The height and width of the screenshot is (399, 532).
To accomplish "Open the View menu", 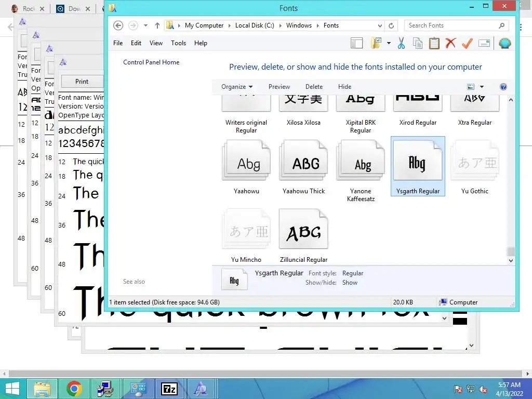I will [156, 43].
